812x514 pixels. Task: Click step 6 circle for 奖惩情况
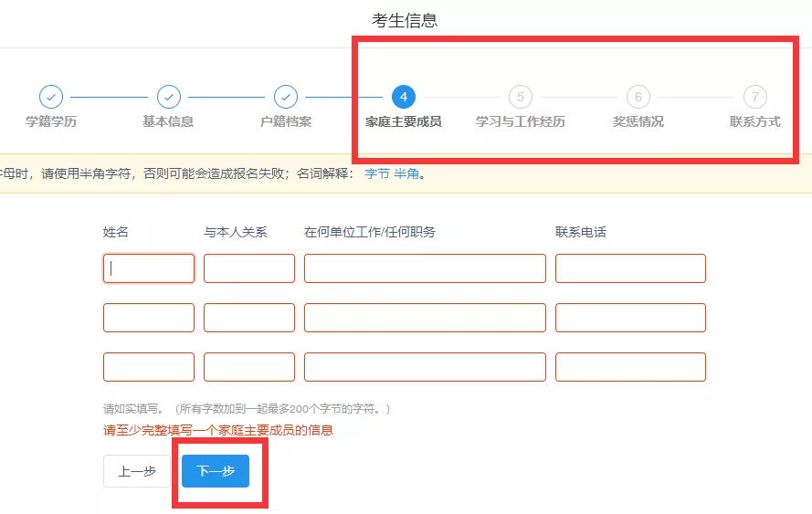tap(638, 97)
